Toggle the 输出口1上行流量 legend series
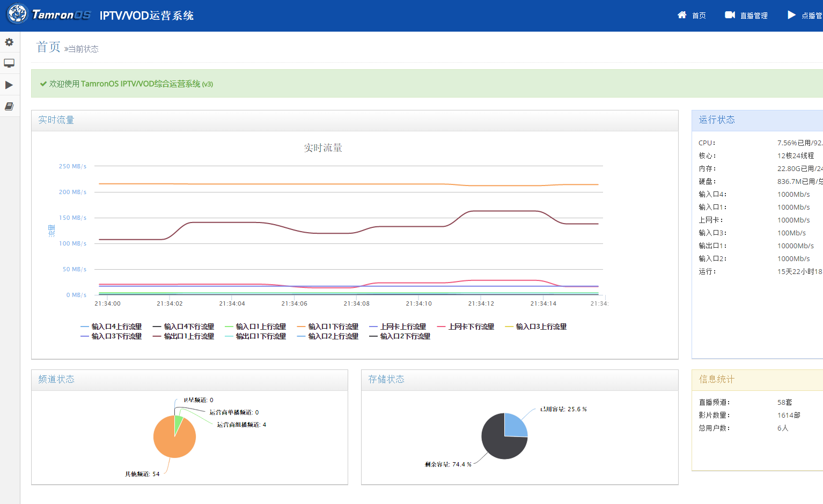 [183, 336]
